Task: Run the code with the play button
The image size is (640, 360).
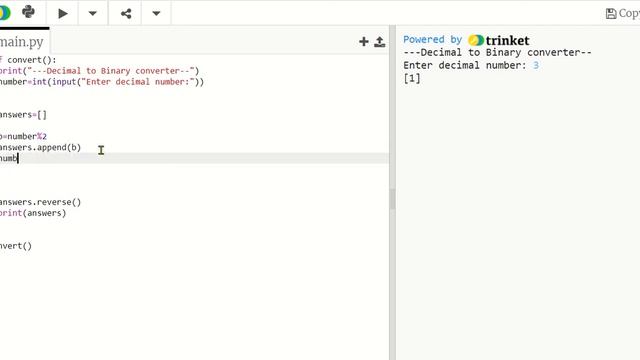Action: (62, 13)
